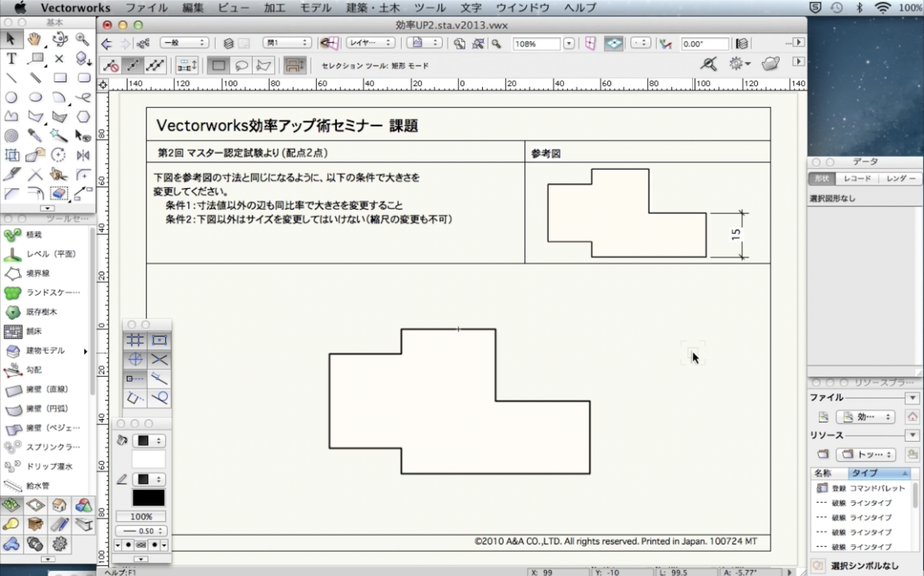Image resolution: width=924 pixels, height=576 pixels.
Task: Select the Rounded Rectangle tool
Action: (x=83, y=78)
